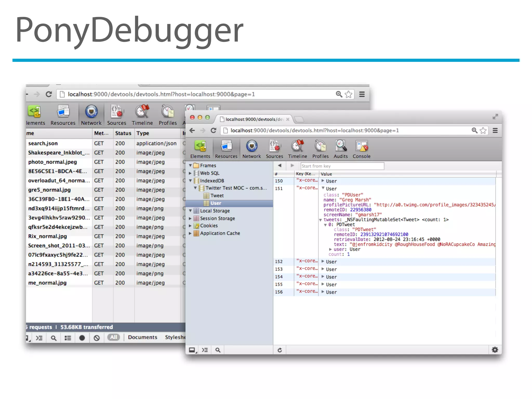Expand User entry in row 156
Image resolution: width=532 pixels, height=399 pixels.
(x=323, y=292)
